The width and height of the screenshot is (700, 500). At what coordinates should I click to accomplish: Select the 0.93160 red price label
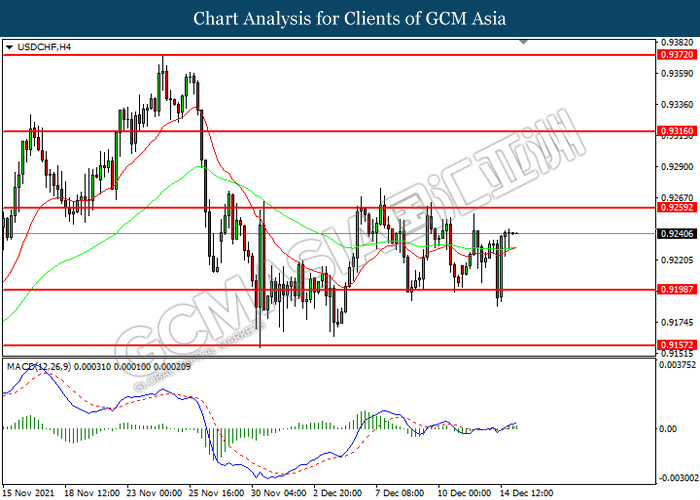point(676,131)
